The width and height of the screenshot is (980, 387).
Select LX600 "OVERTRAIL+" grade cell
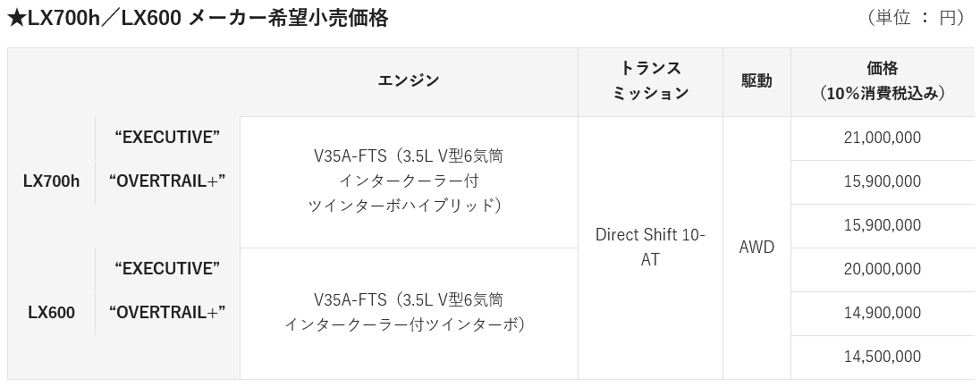point(167,313)
